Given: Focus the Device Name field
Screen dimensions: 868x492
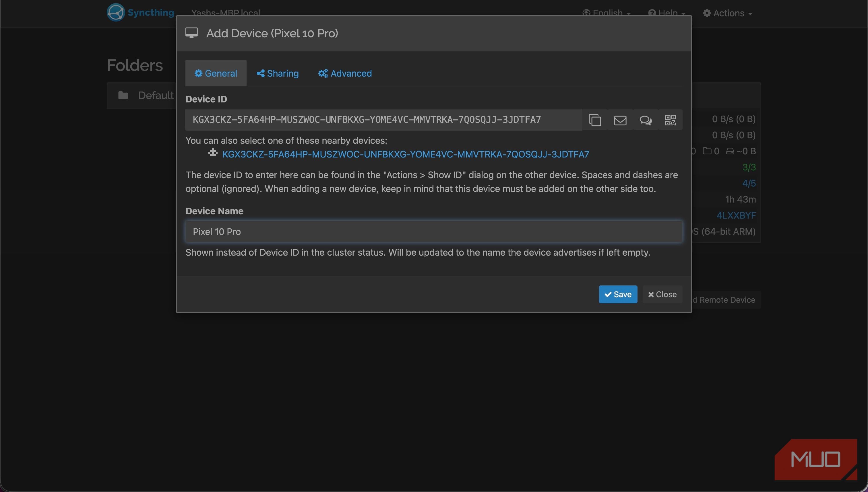Looking at the screenshot, I should pyautogui.click(x=434, y=232).
